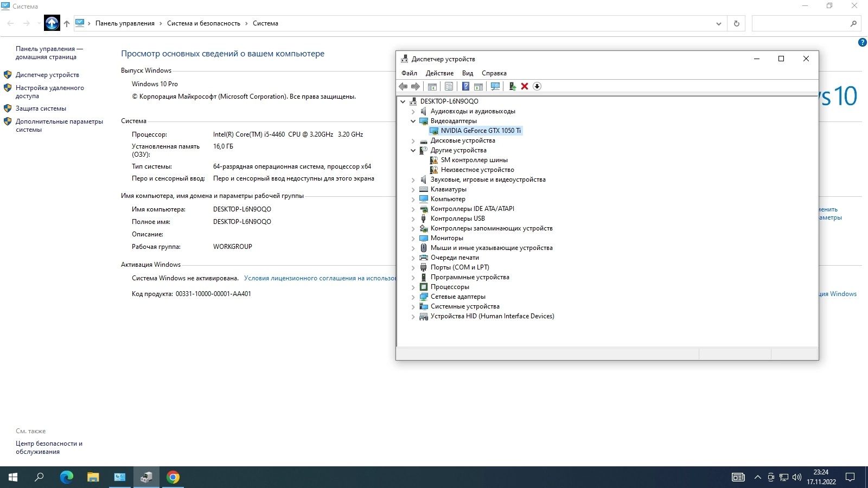Click the network tray icon
This screenshot has height=488, width=868.
click(x=784, y=477)
